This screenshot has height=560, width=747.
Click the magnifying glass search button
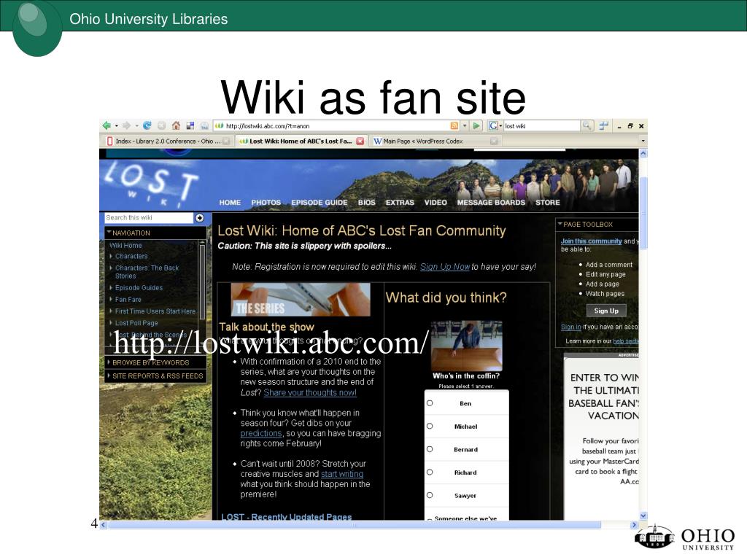(x=587, y=125)
